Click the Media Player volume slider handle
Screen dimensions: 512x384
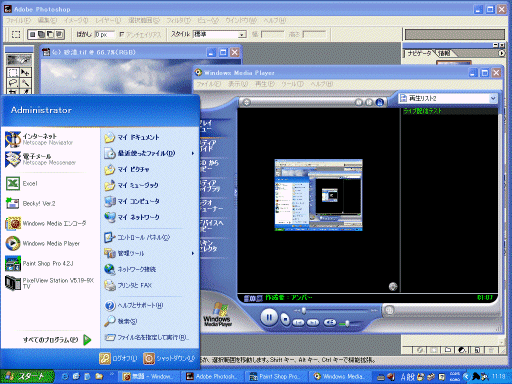pyautogui.click(x=347, y=323)
